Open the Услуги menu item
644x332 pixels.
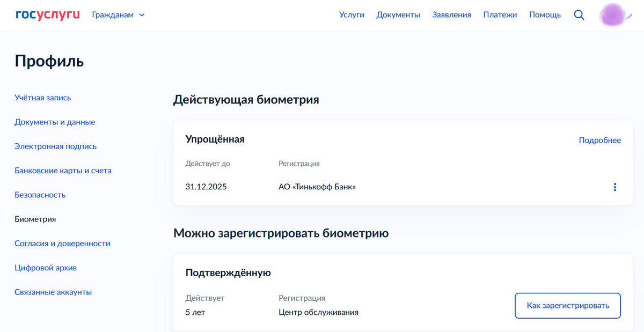pos(352,14)
